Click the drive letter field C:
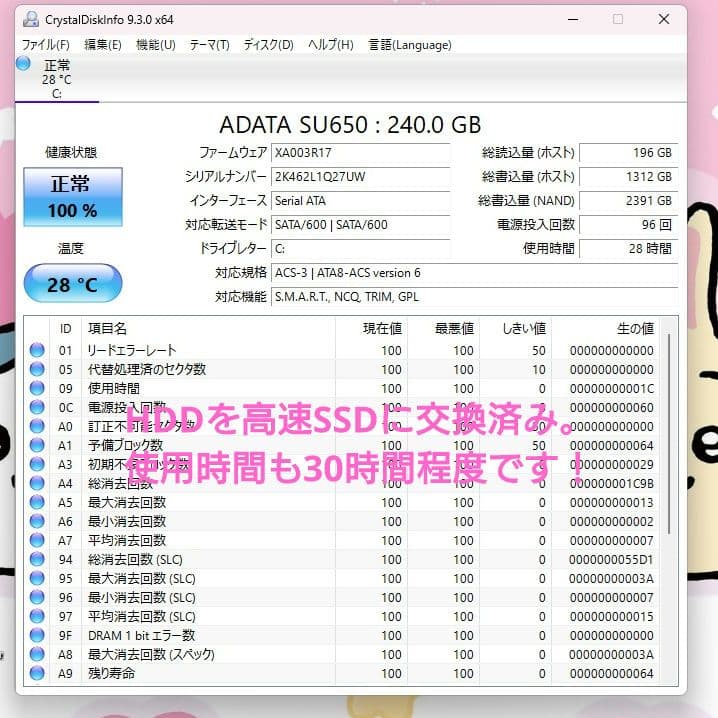This screenshot has width=718, height=718. [361, 249]
